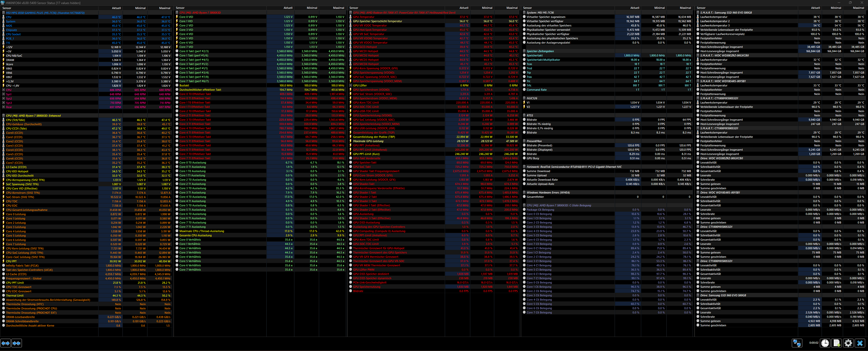This screenshot has height=351, width=868.
Task: Select the Rear fan RPM row
Action: point(9,107)
